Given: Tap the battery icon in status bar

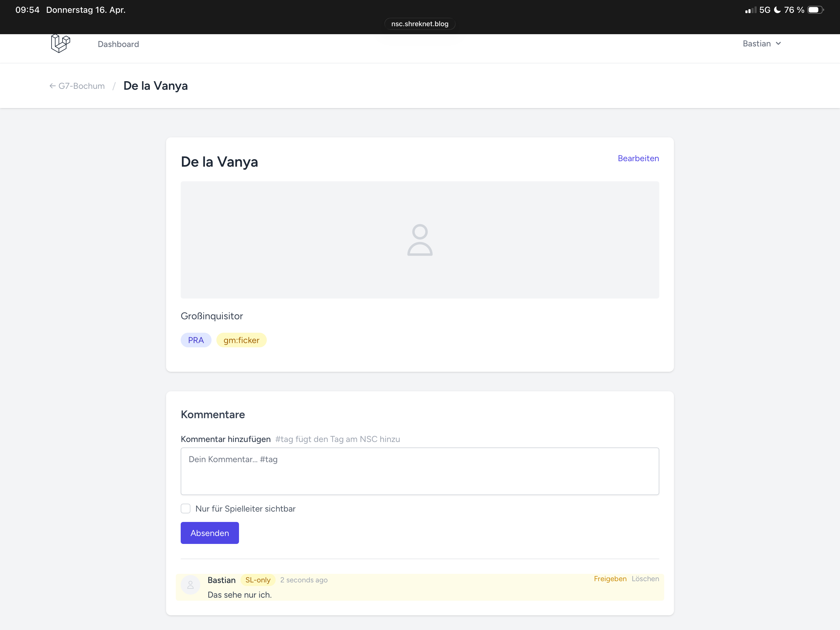Looking at the screenshot, I should pyautogui.click(x=815, y=10).
